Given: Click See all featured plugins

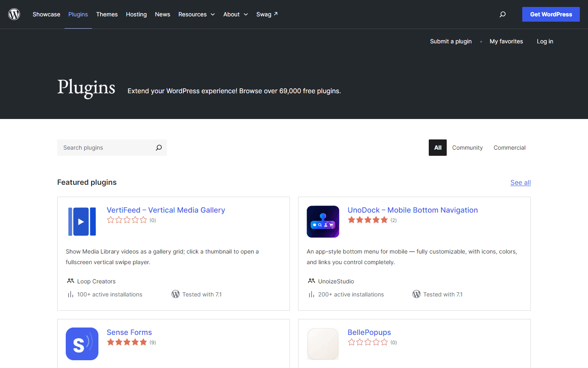Looking at the screenshot, I should 521,183.
